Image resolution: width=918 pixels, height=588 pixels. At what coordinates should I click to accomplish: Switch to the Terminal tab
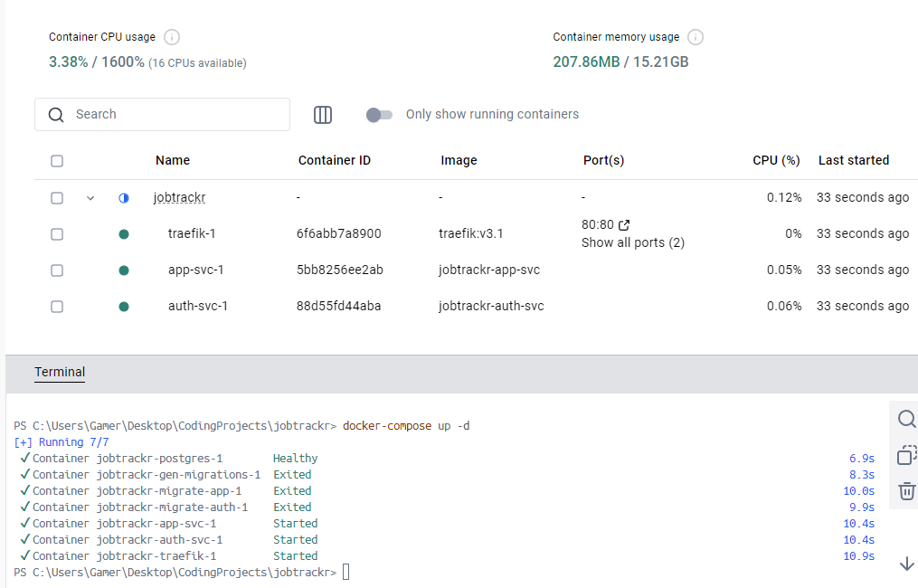(60, 372)
